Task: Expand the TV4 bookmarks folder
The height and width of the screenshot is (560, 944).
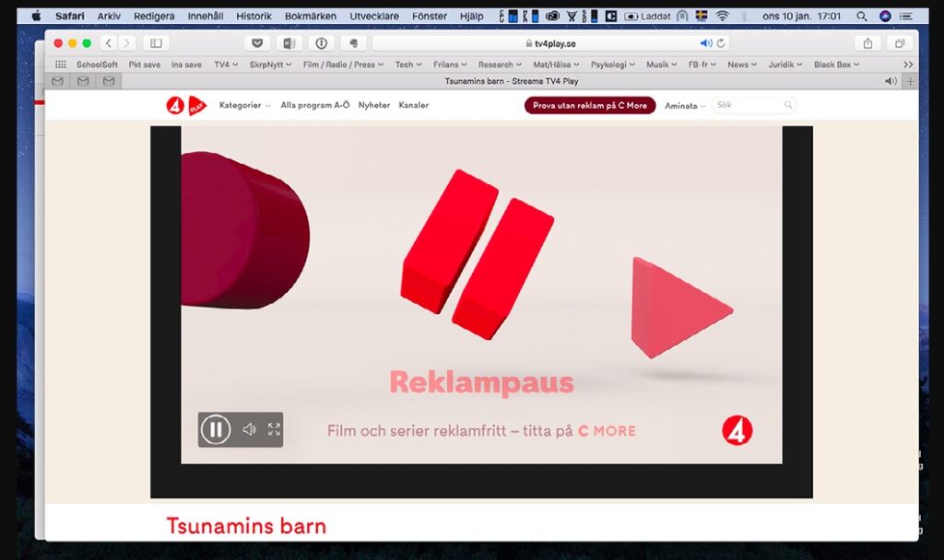Action: click(x=226, y=64)
